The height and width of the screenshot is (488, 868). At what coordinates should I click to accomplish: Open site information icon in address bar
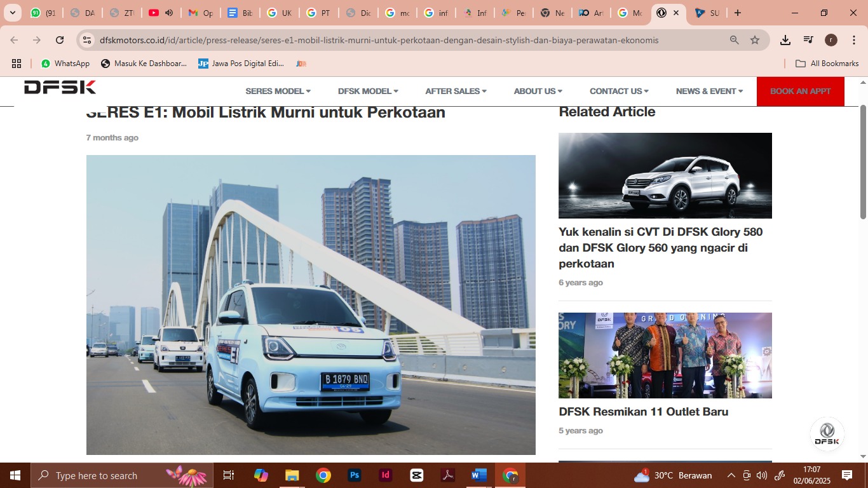pos(88,40)
